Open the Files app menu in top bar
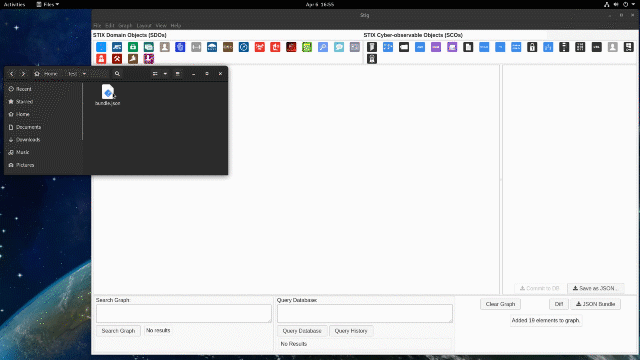The width and height of the screenshot is (640, 360). click(x=48, y=4)
